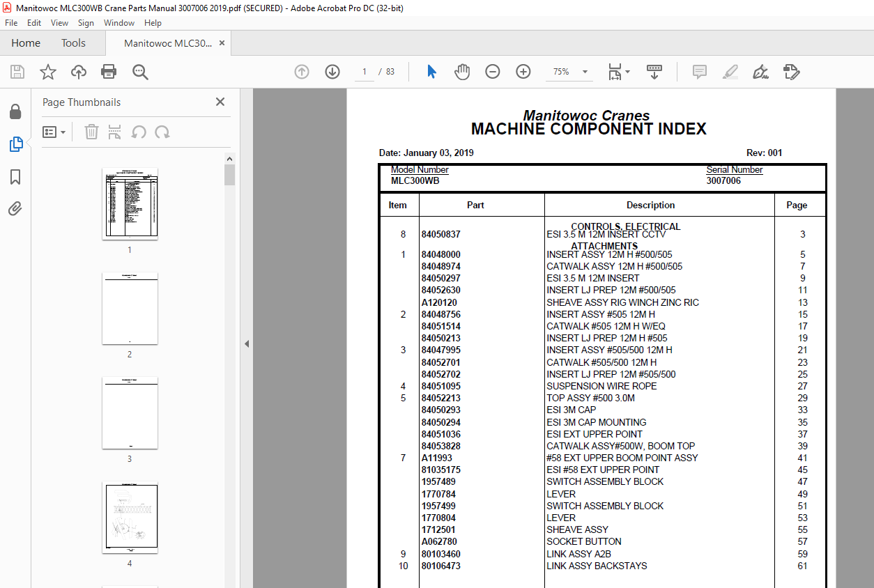Switch to the Home tab

26,43
